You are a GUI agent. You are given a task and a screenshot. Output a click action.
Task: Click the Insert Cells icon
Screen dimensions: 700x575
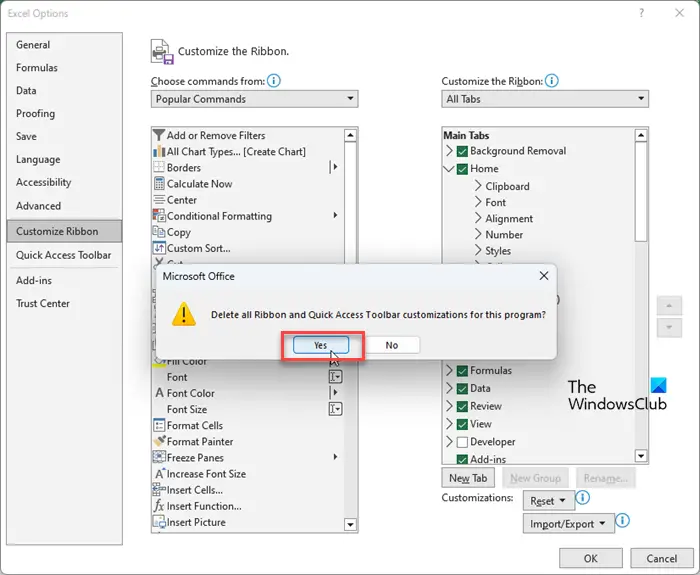click(159, 489)
